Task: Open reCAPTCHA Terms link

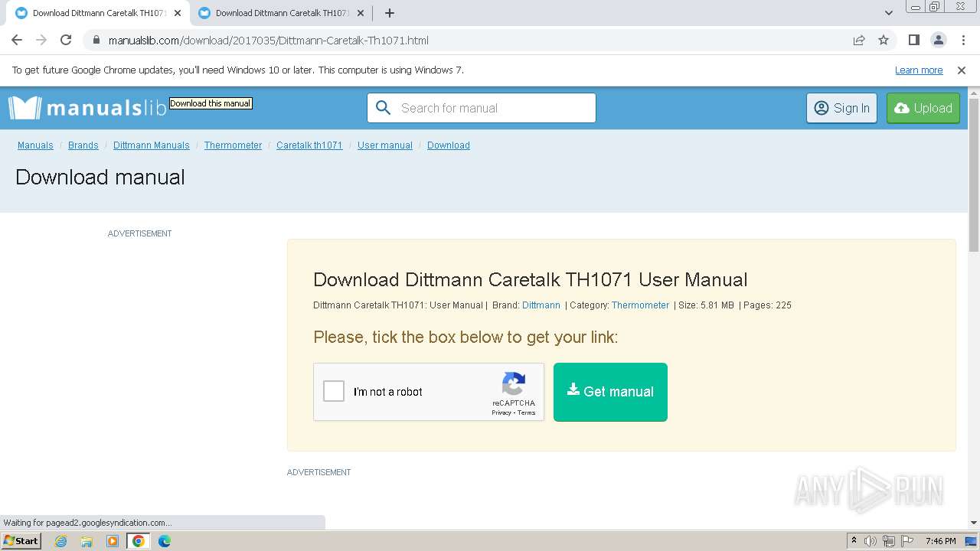Action: pyautogui.click(x=527, y=412)
